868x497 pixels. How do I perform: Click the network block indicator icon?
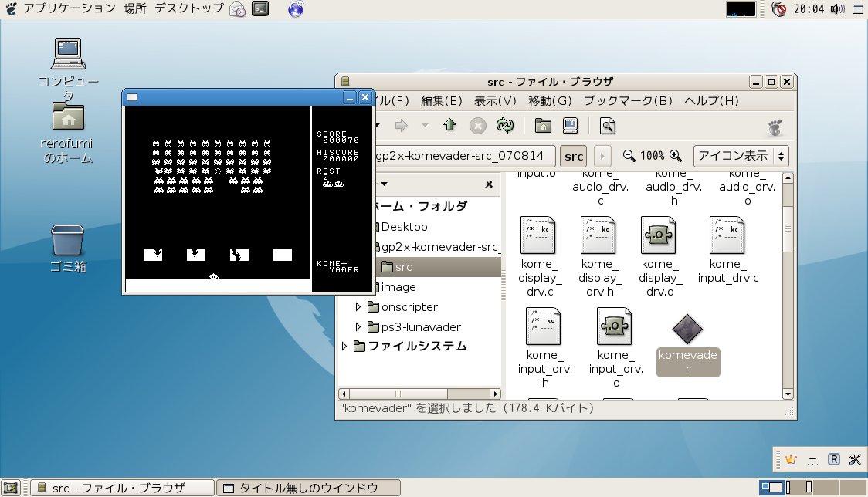[779, 8]
